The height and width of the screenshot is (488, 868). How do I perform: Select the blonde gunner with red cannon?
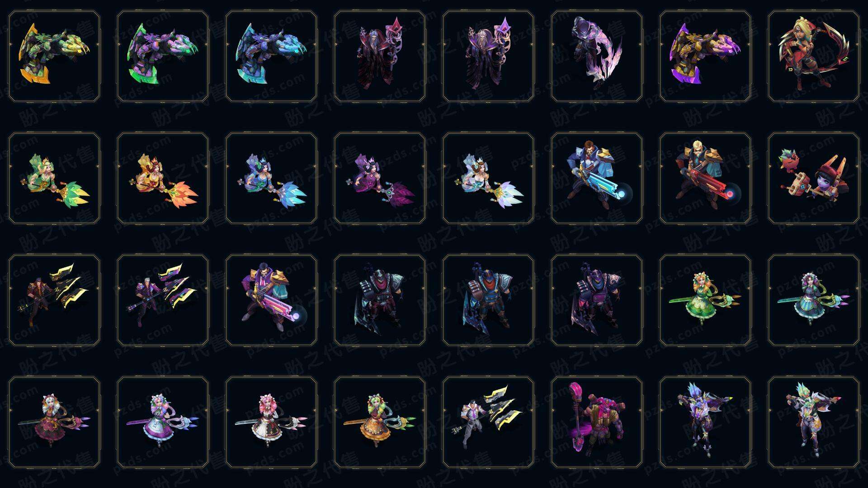point(705,178)
